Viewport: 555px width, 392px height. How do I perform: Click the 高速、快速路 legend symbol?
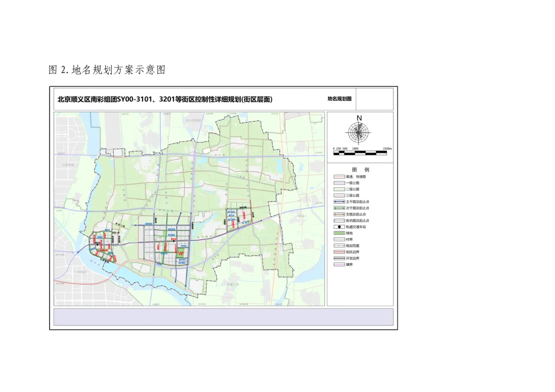coord(339,177)
